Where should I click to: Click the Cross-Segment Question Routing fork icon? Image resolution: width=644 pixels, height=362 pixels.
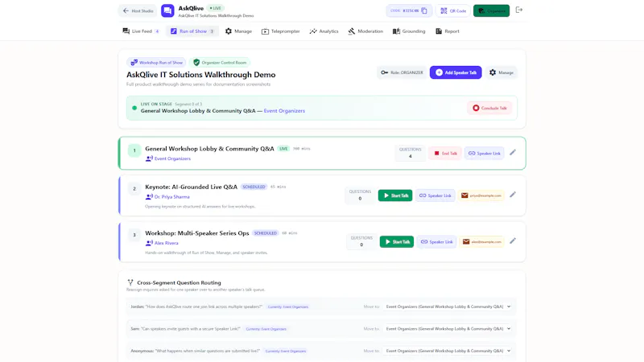pyautogui.click(x=130, y=282)
